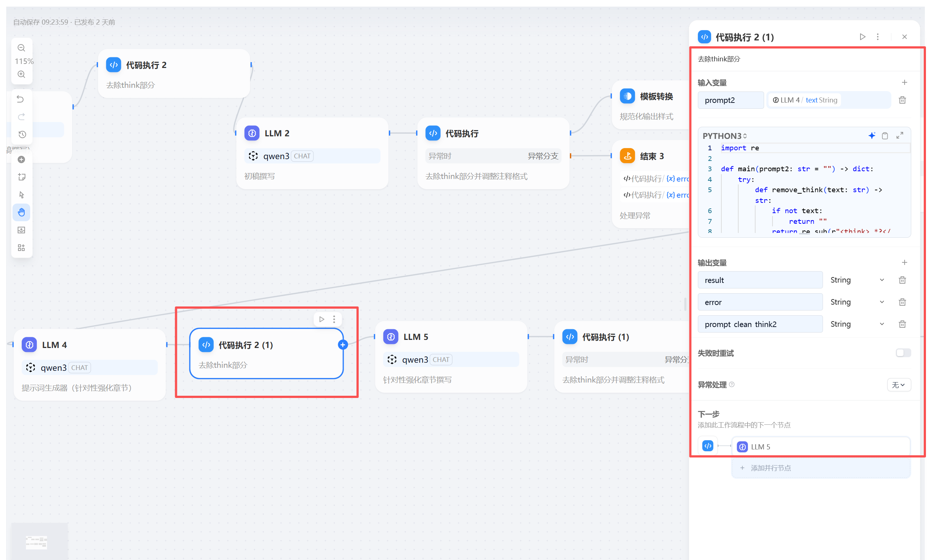The height and width of the screenshot is (560, 930).
Task: Click the zoom in magnifier icon
Action: coord(21,74)
